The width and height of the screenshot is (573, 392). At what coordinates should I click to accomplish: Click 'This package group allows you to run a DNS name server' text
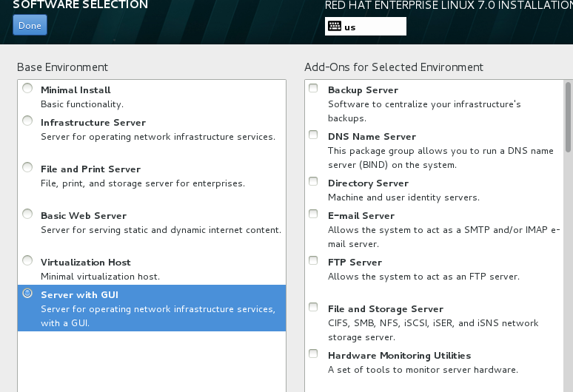440,158
